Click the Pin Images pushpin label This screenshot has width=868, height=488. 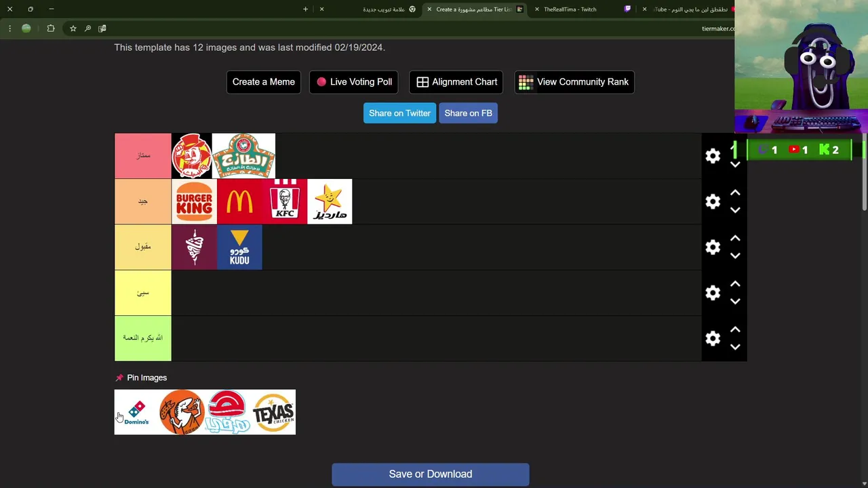141,378
